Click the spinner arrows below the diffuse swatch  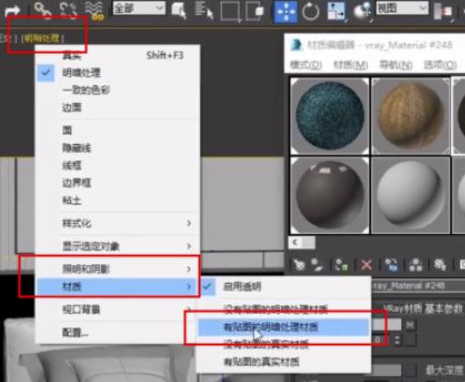coord(397,340)
